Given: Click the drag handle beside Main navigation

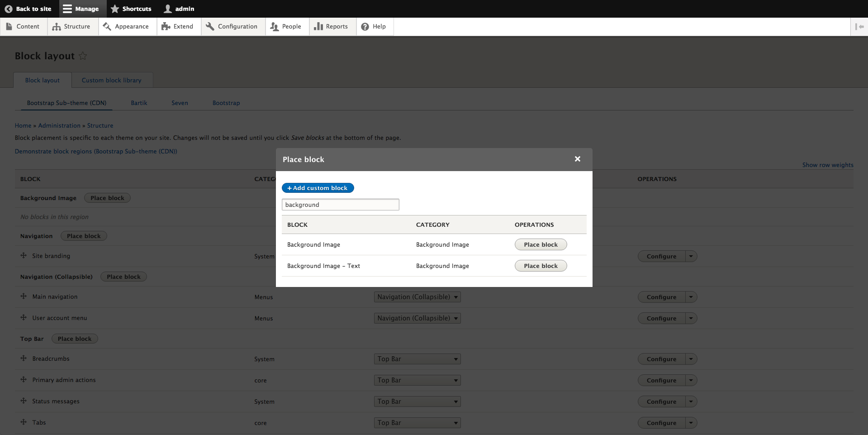Looking at the screenshot, I should click(24, 296).
